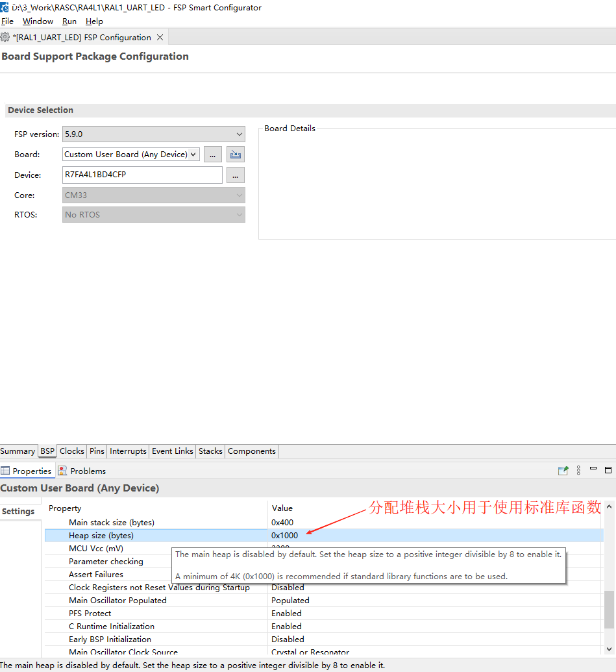Click the 0x1000 heap size value
Viewport: 616px width, 672px height.
[284, 535]
